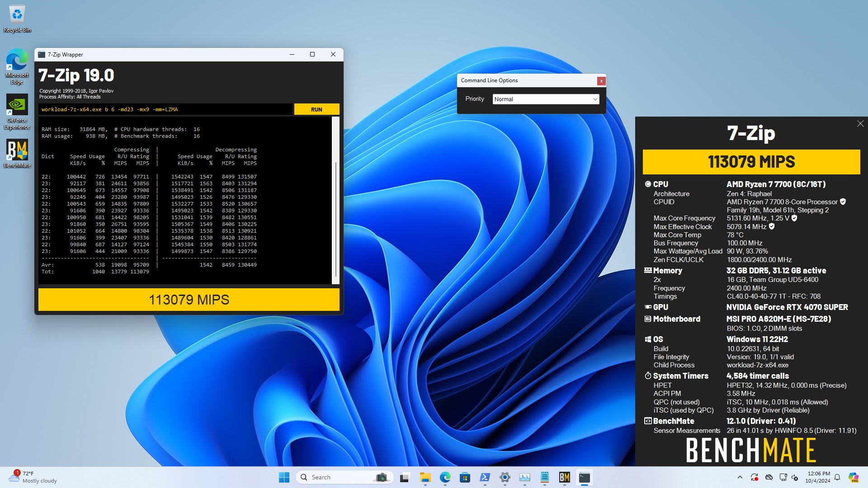Click the OS Windows icon in result panel

[648, 339]
